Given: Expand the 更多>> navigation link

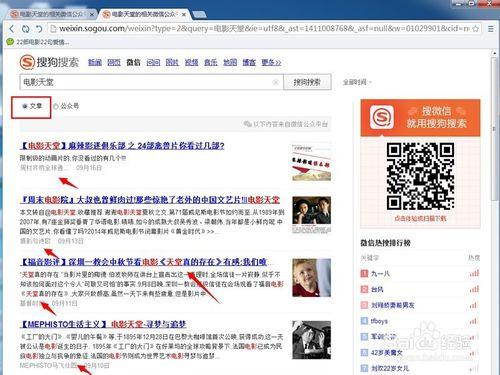Looking at the screenshot, I should 271,62.
